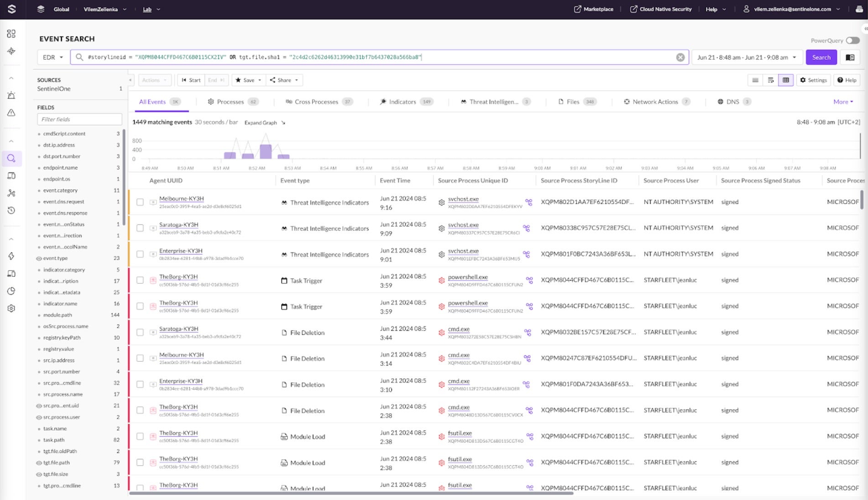This screenshot has width=868, height=500.
Task: Click the compact list view icon
Action: (x=755, y=80)
